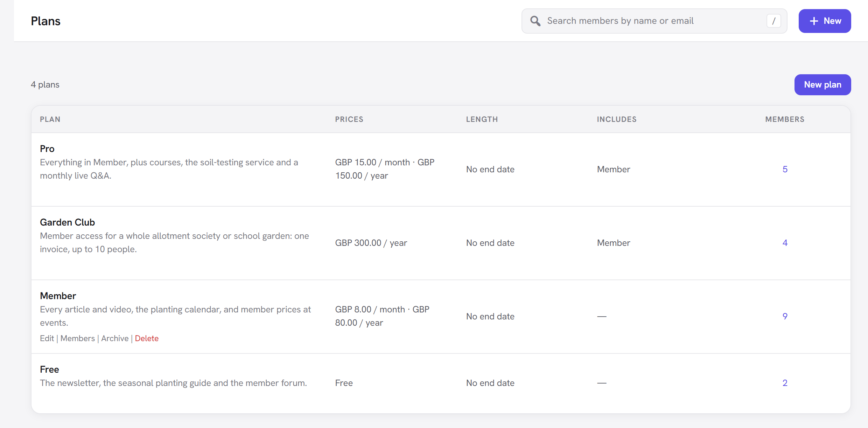Select the GBP 8.00 / month price cell

[x=382, y=316]
